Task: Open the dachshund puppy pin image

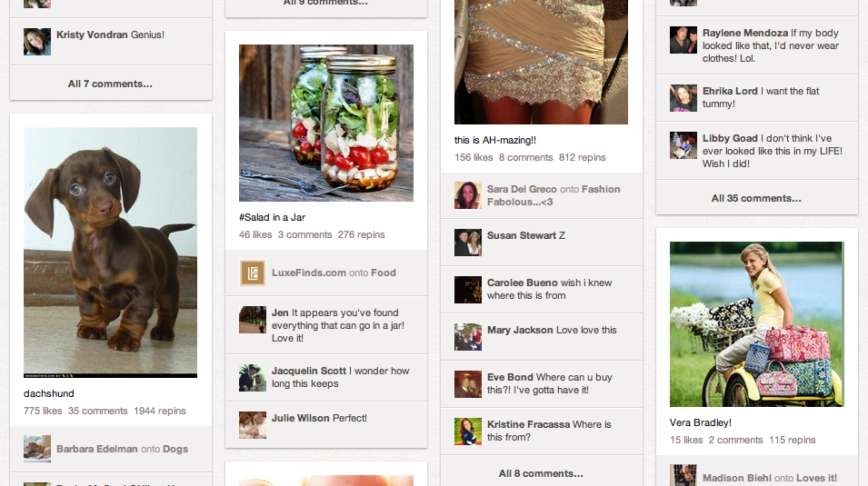Action: pyautogui.click(x=110, y=253)
